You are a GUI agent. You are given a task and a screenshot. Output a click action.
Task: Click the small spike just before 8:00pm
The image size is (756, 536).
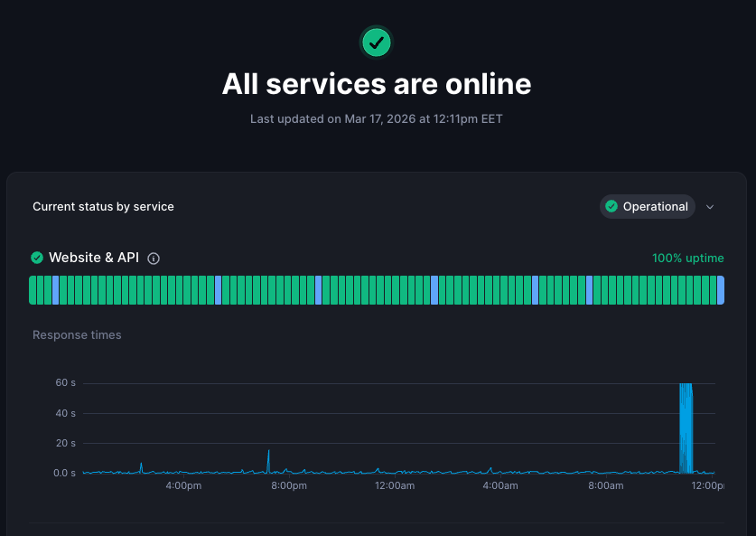point(268,459)
